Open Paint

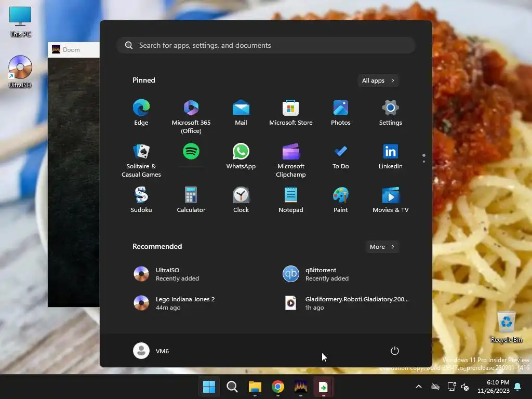click(x=341, y=200)
